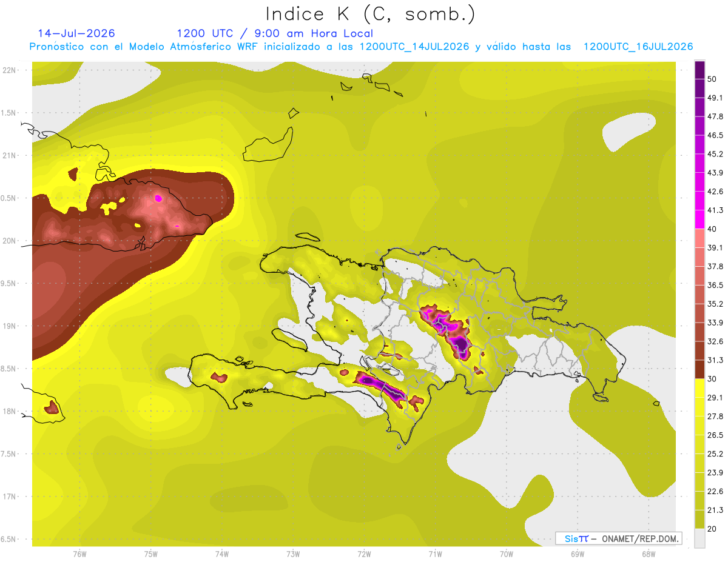This screenshot has height=562, width=728.
Task: Select the legend value '40'
Action: point(712,229)
